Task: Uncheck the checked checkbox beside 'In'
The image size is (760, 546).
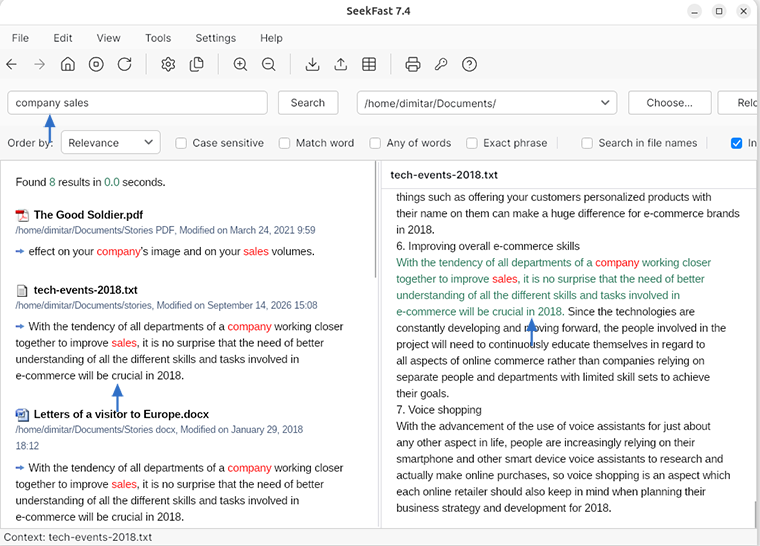Action: click(736, 143)
